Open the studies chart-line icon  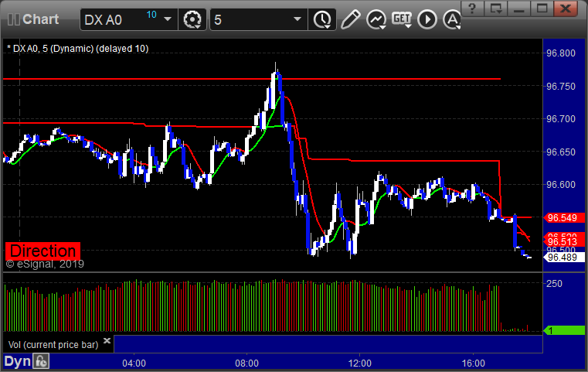tap(376, 19)
